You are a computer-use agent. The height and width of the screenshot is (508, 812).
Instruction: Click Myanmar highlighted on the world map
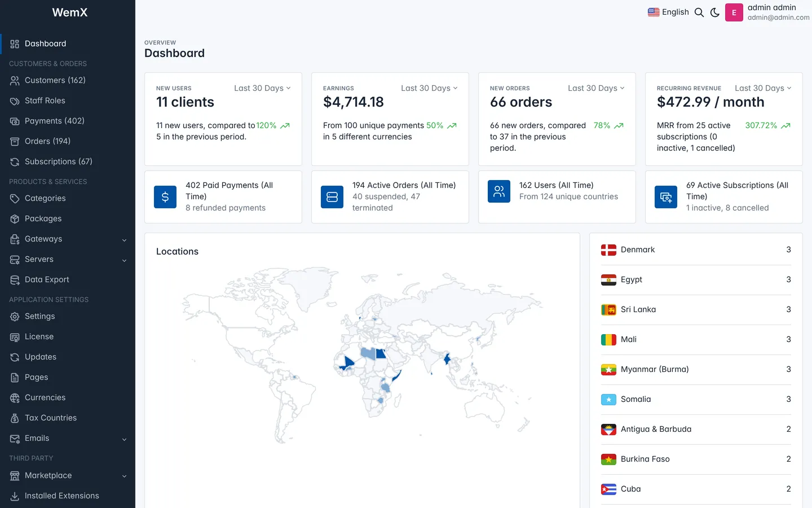[x=447, y=358]
